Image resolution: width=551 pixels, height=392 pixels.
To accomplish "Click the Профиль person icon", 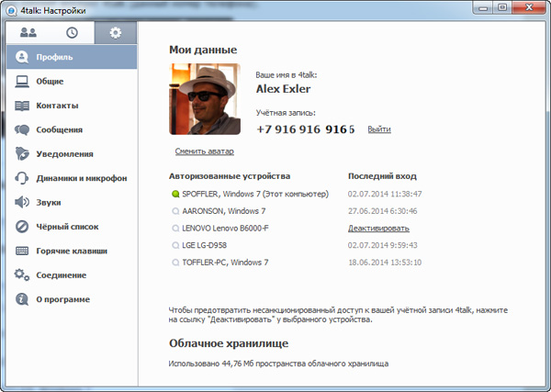I will tap(22, 58).
